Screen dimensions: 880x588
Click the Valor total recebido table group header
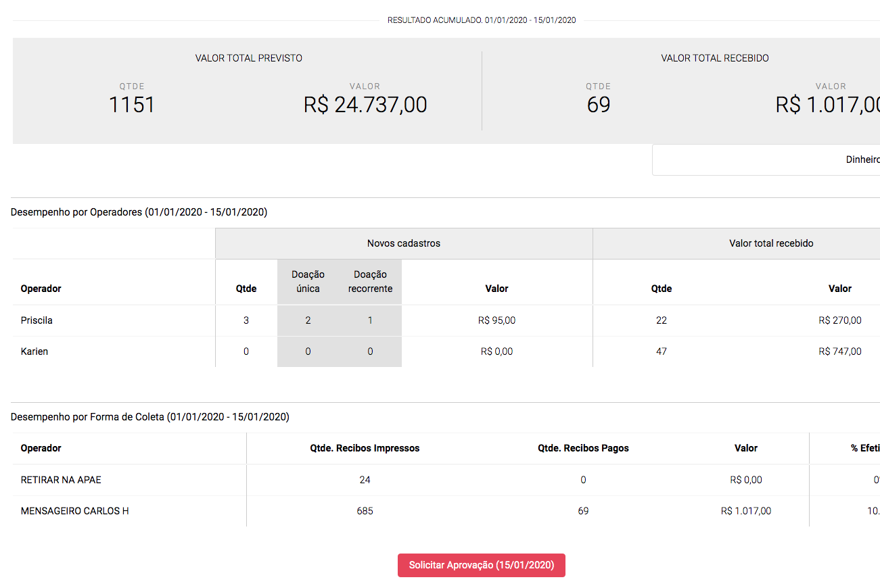pos(770,243)
